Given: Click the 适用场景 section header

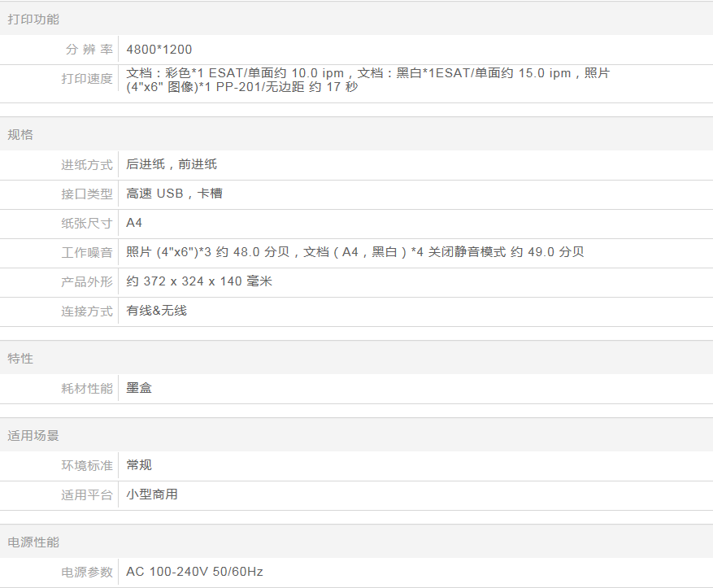Looking at the screenshot, I should pyautogui.click(x=33, y=436).
